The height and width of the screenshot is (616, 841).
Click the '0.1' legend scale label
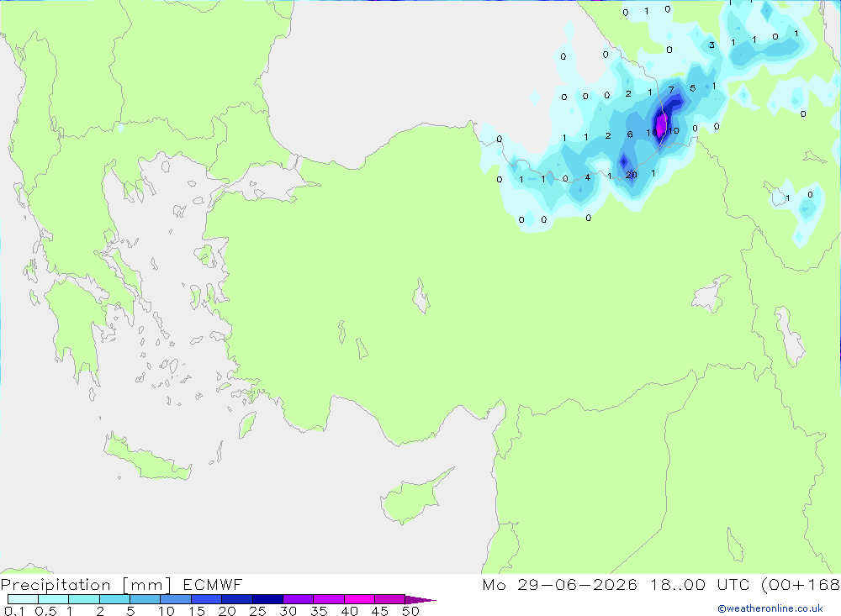pos(14,611)
